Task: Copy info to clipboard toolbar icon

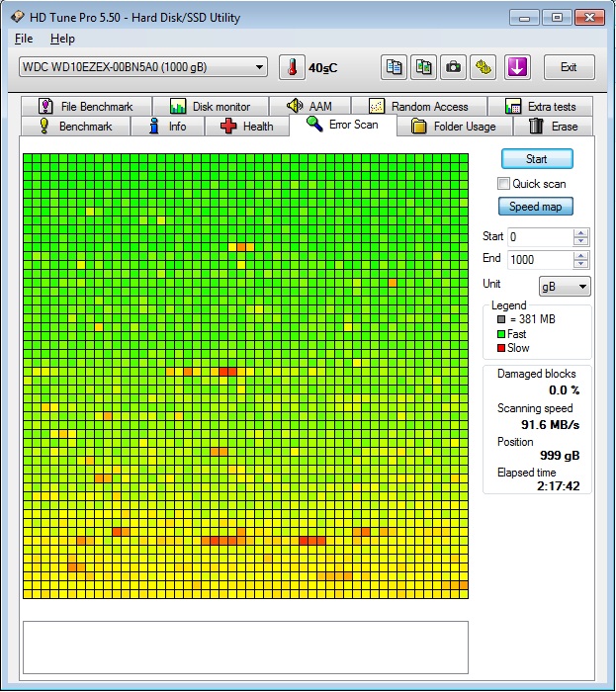Action: coord(394,67)
